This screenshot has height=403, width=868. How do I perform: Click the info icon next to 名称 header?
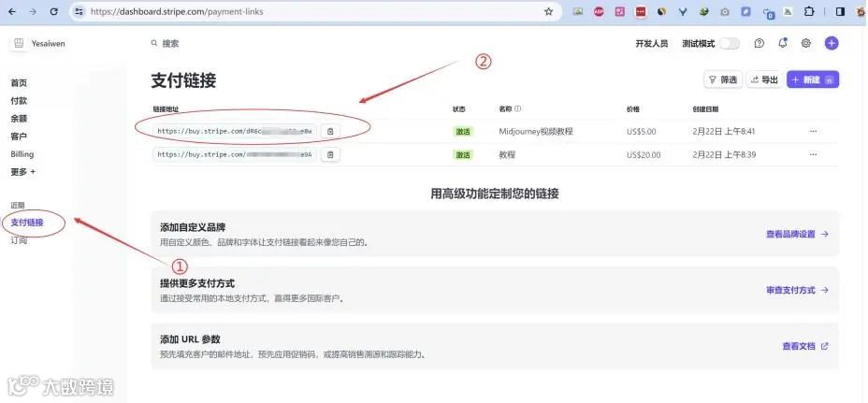(519, 109)
